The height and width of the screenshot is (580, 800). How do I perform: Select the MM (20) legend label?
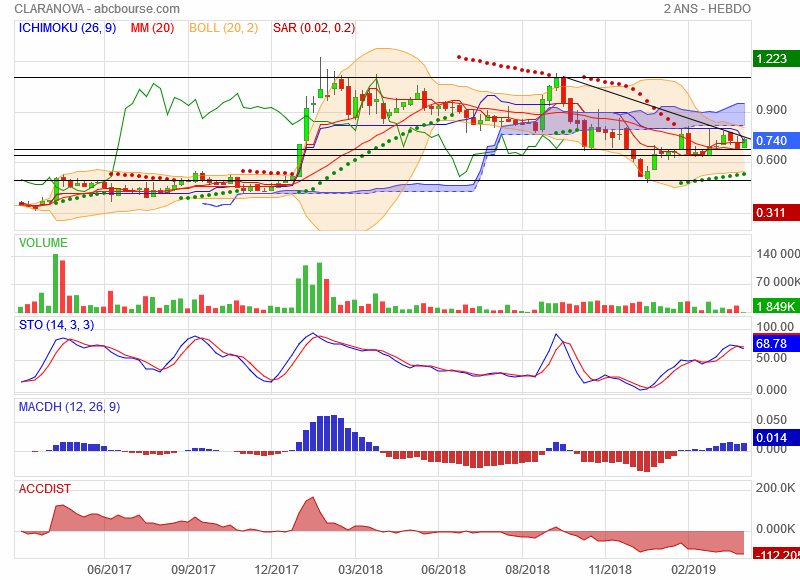pyautogui.click(x=152, y=28)
